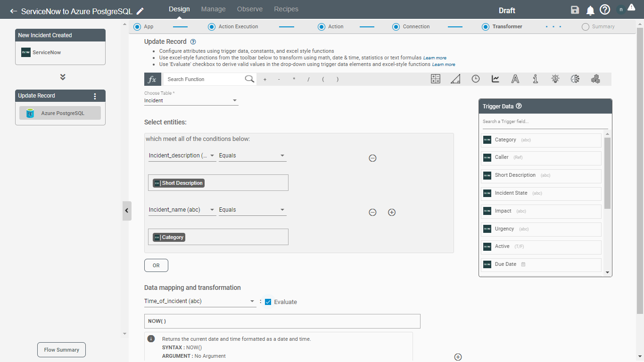Open the Choose Table Incident dropdown
Screen dimensions: 644x362
[191, 100]
